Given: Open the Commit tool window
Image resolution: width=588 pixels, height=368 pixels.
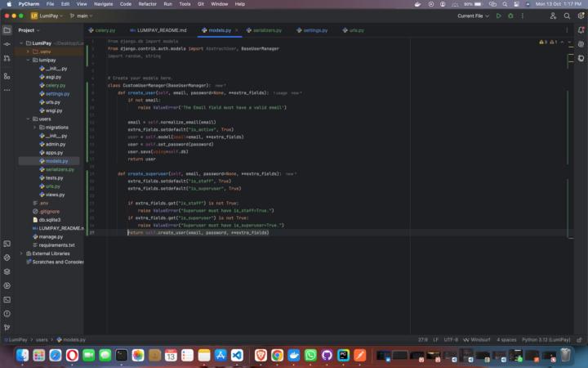Looking at the screenshot, I should [x=7, y=44].
